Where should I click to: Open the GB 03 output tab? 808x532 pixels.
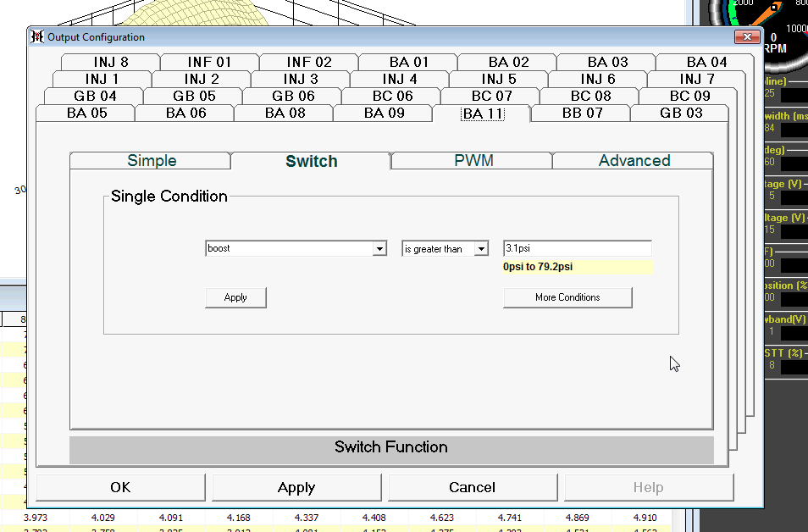point(681,113)
